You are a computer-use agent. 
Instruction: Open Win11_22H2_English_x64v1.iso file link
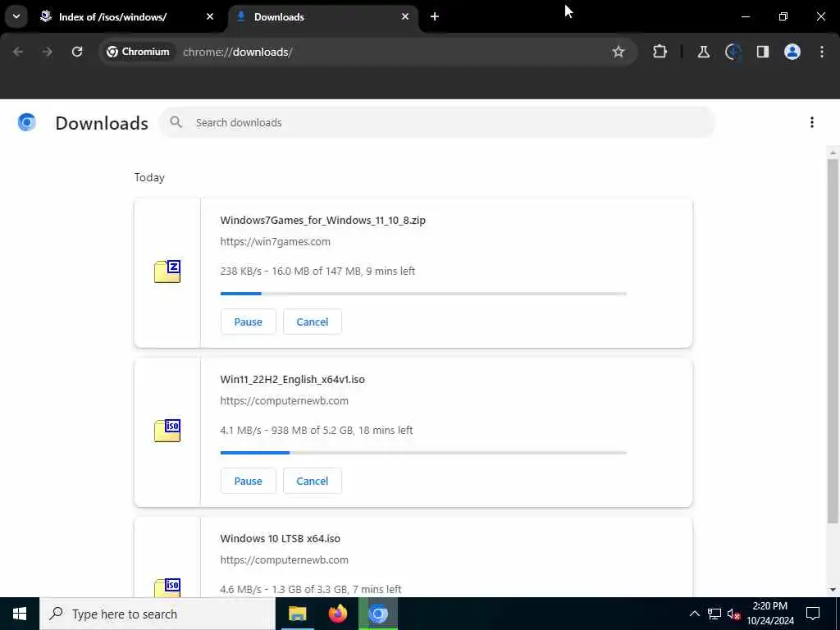pyautogui.click(x=293, y=379)
